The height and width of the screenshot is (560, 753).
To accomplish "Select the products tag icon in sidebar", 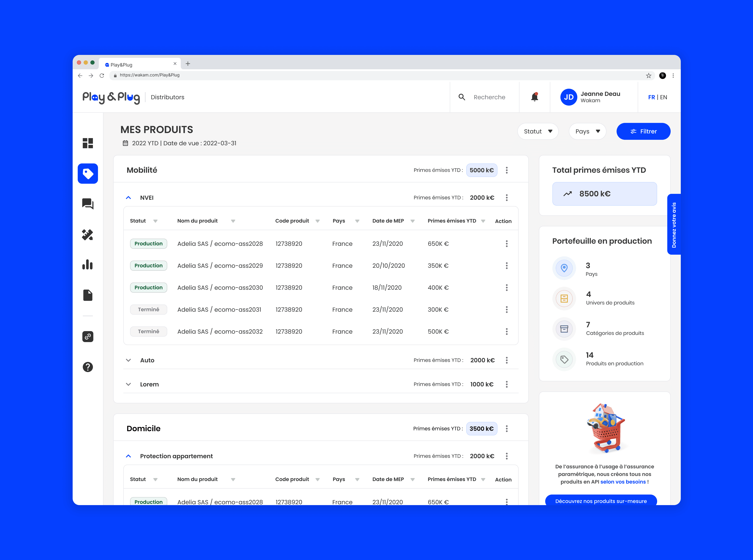I will [x=88, y=174].
